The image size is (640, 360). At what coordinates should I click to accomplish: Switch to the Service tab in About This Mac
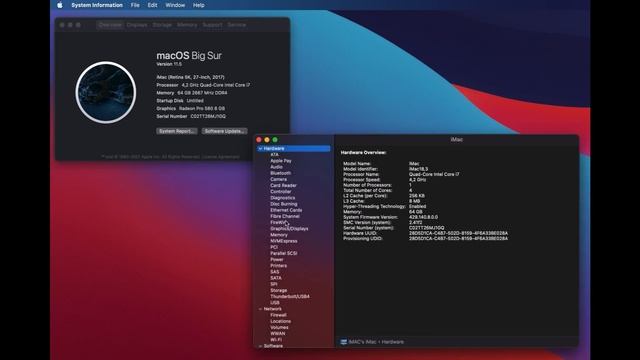(237, 25)
